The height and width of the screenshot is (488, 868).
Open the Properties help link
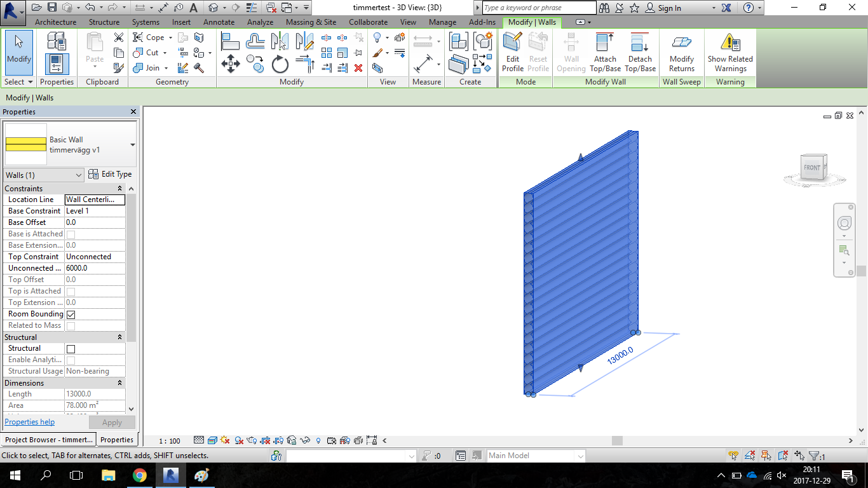click(x=29, y=422)
